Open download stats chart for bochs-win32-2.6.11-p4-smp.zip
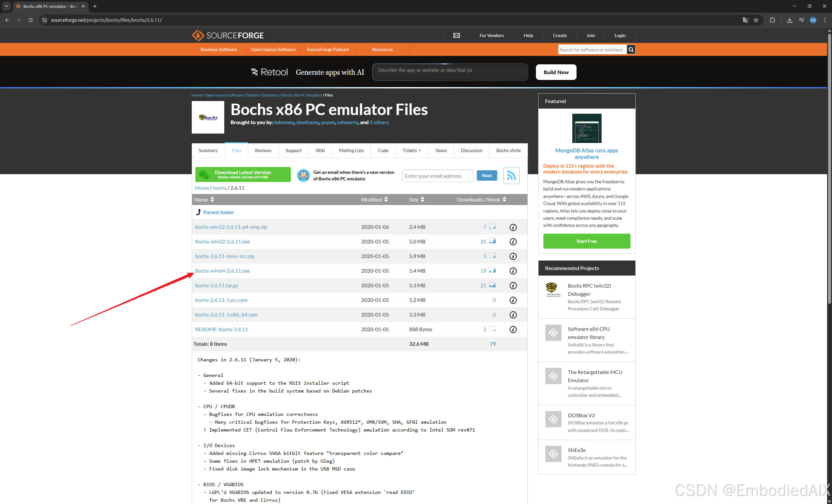The height and width of the screenshot is (504, 832). coord(493,226)
